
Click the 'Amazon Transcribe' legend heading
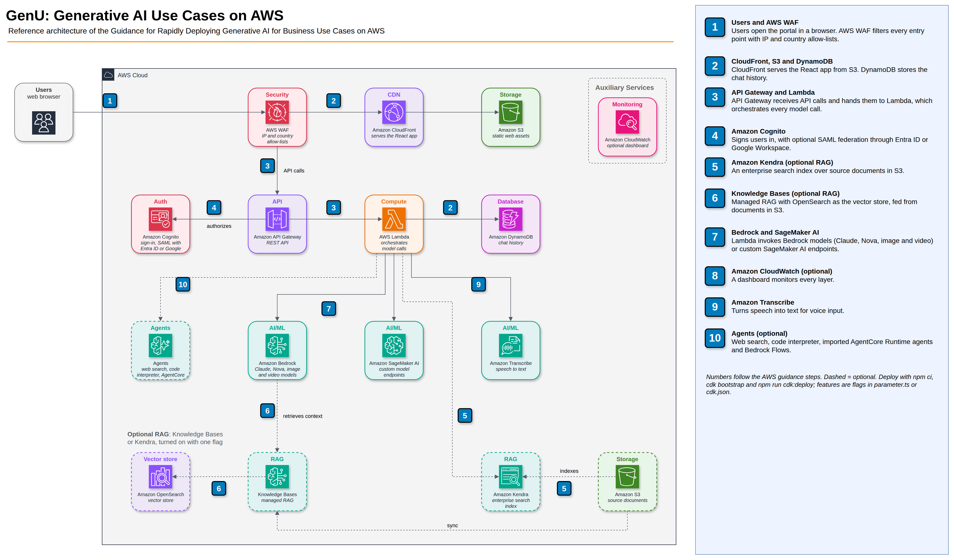762,302
